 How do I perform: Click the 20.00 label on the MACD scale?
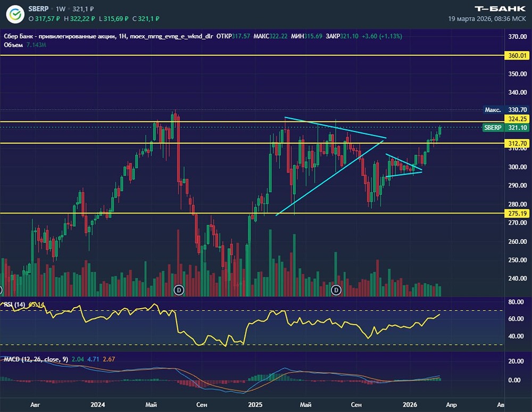pos(516,361)
